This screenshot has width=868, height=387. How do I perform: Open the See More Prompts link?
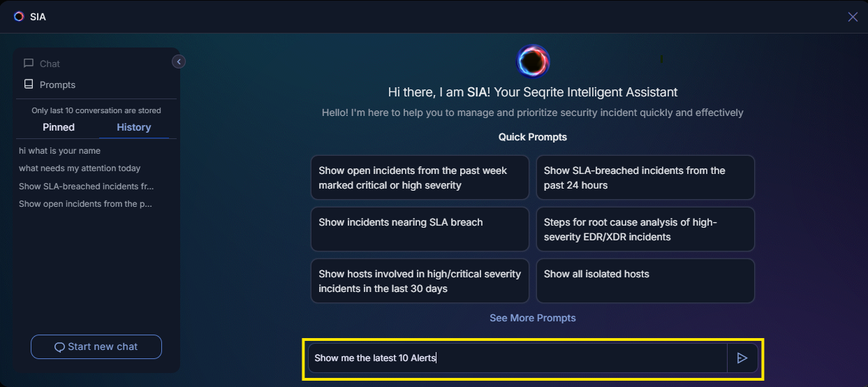coord(533,318)
